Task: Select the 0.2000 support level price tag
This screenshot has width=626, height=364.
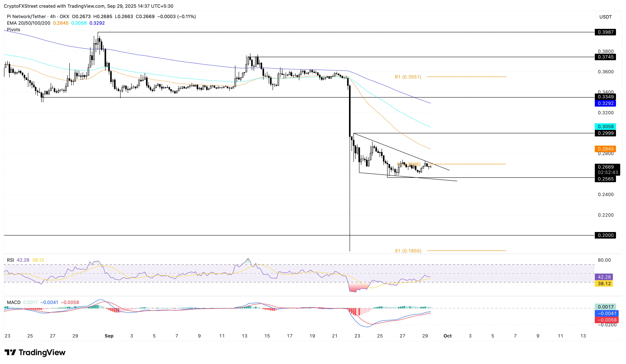Action: coord(605,235)
